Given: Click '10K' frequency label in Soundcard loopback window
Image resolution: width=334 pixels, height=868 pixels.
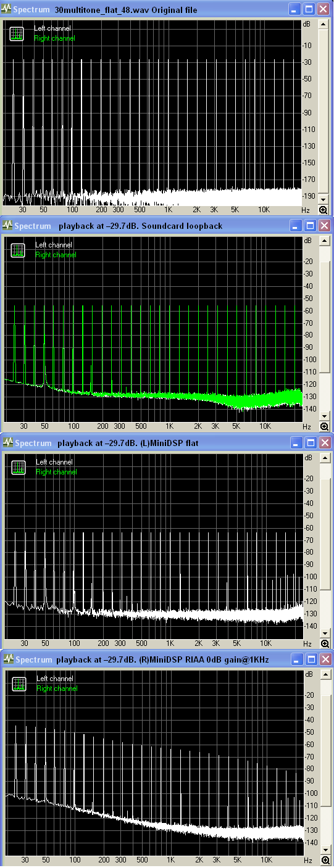Looking at the screenshot, I should [x=264, y=426].
